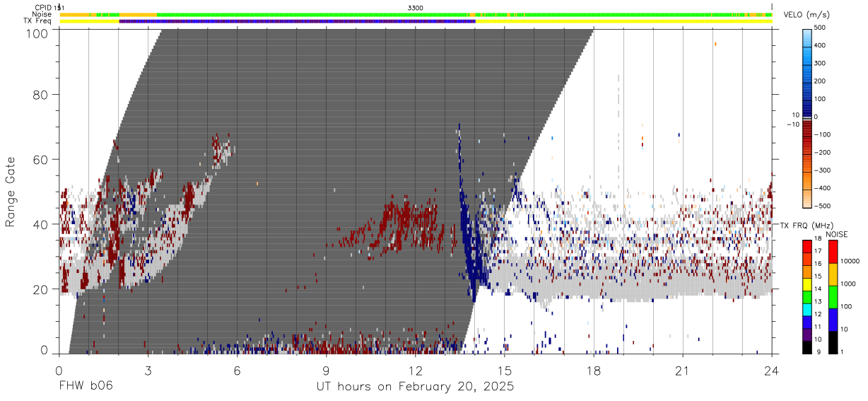Click noise legend label 10000

[849, 261]
